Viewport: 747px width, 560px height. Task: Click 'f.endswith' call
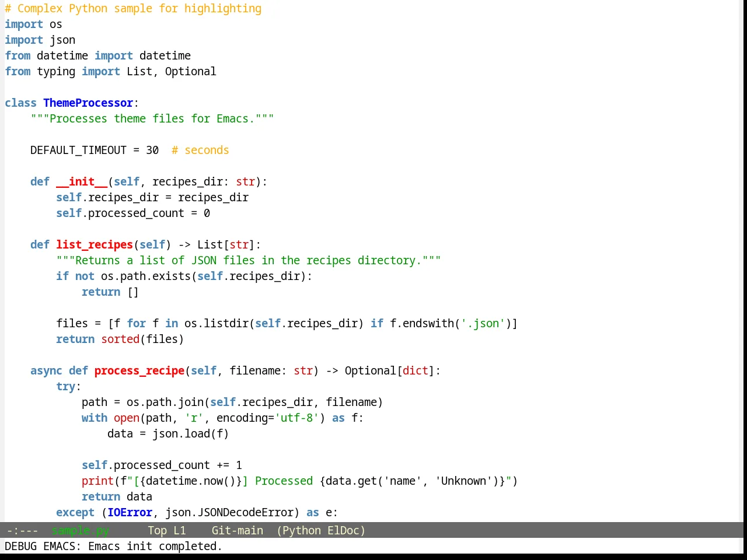tap(422, 323)
